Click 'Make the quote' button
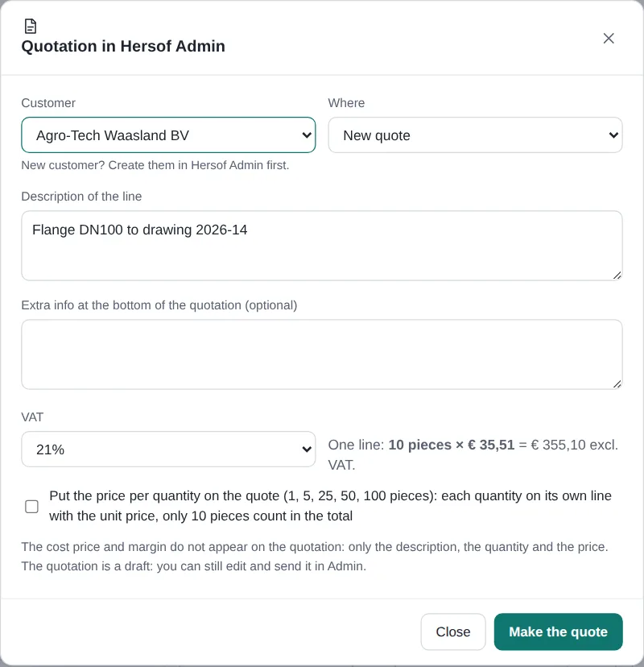This screenshot has height=667, width=644. tap(558, 632)
